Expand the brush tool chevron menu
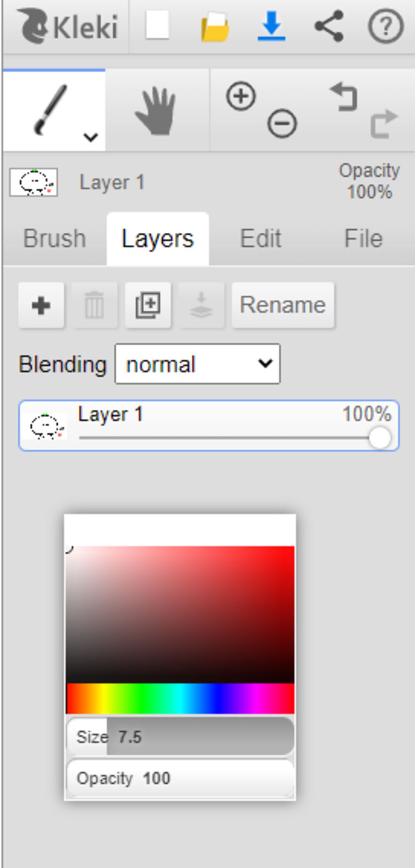The width and height of the screenshot is (415, 868). (x=91, y=137)
